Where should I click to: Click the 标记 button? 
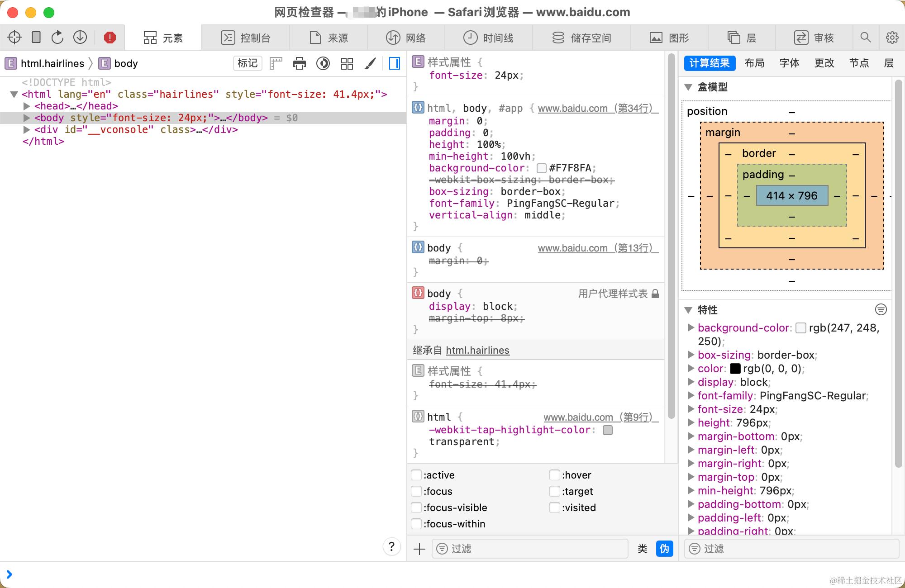pos(248,63)
